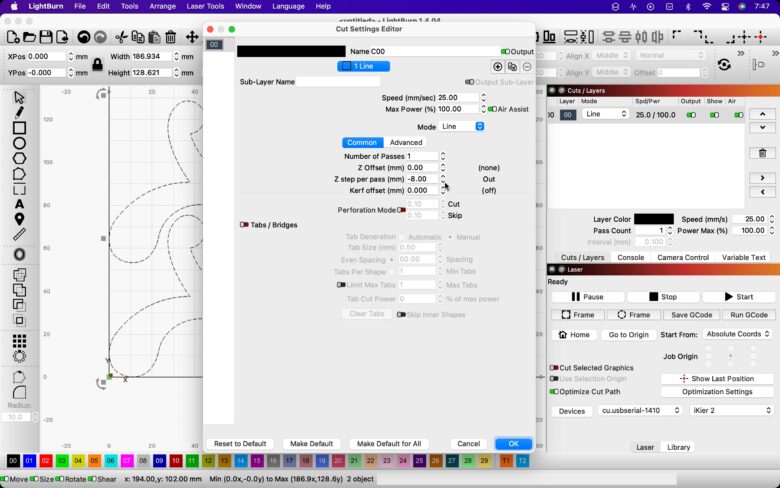780x488 pixels.
Task: Select the Edit Nodes pencil tool
Action: pos(19,112)
